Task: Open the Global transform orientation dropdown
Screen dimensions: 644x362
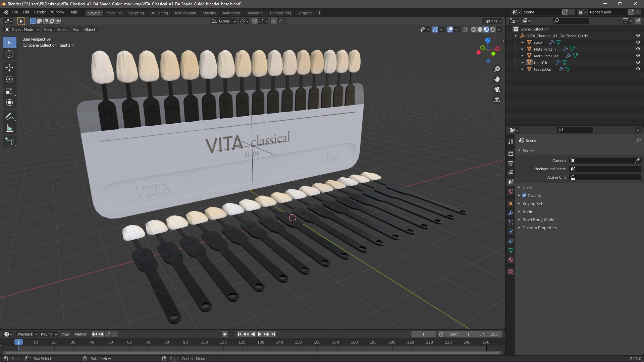Action: (x=224, y=21)
